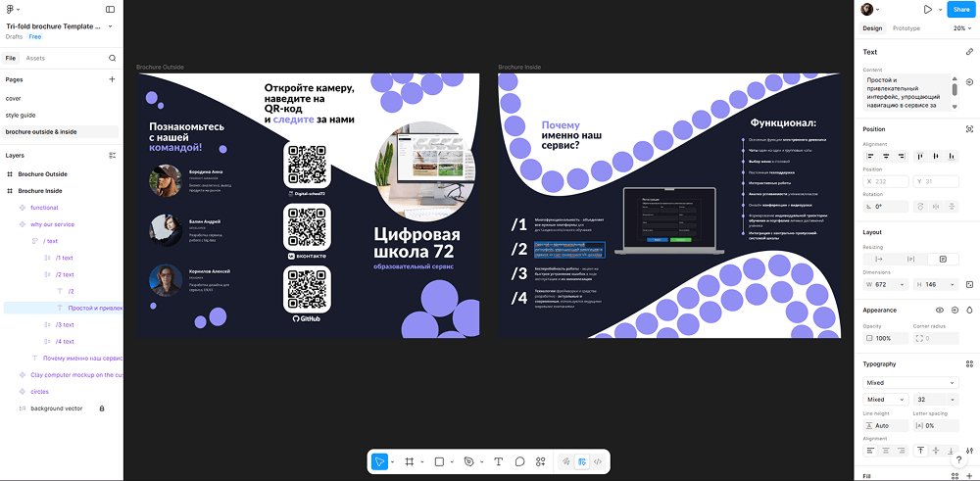Select the Rectangle shape tool

(439, 461)
